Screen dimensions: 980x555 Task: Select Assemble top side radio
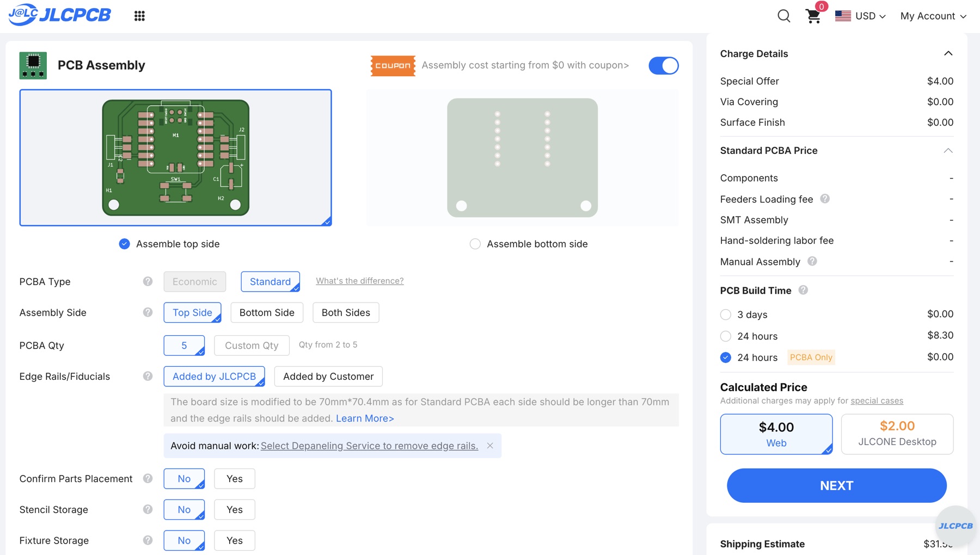pos(125,244)
